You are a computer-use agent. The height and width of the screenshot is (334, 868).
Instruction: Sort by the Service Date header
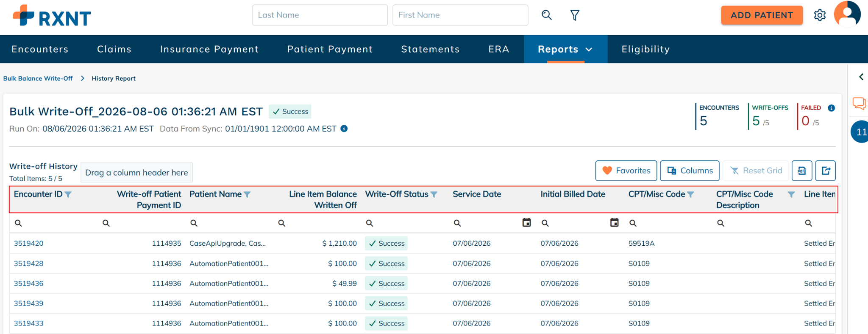tap(477, 194)
